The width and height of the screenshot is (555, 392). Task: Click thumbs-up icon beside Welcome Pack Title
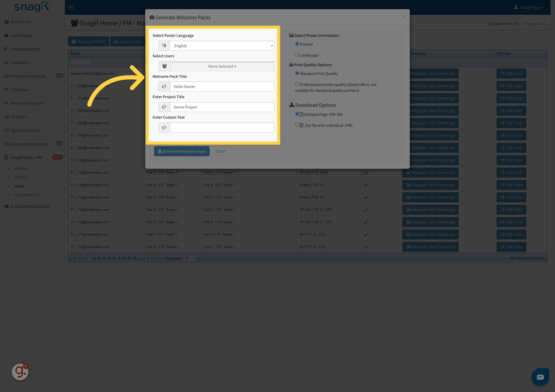164,87
